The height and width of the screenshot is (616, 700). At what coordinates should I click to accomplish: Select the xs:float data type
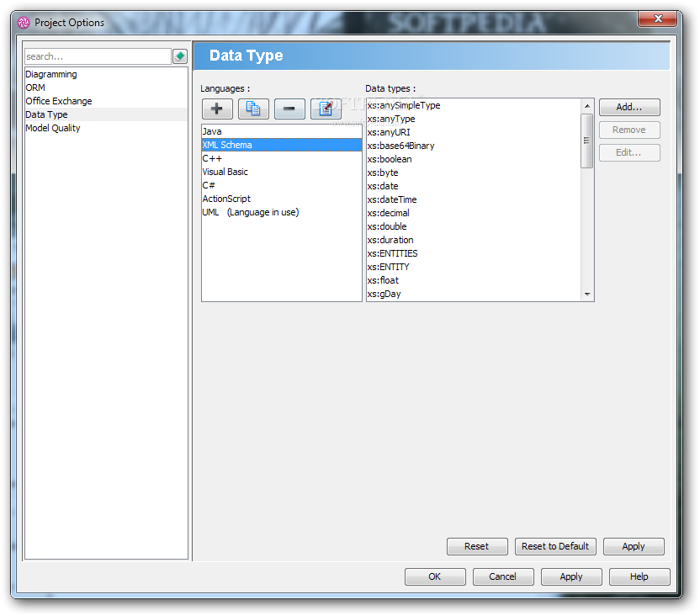coord(473,280)
